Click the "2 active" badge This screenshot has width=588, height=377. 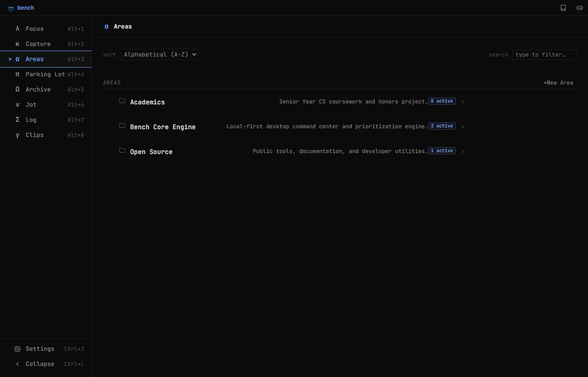[442, 126]
